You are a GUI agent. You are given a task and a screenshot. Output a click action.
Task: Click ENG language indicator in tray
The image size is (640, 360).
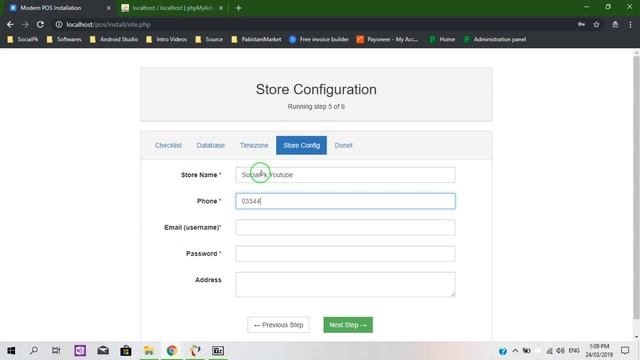pyautogui.click(x=574, y=351)
